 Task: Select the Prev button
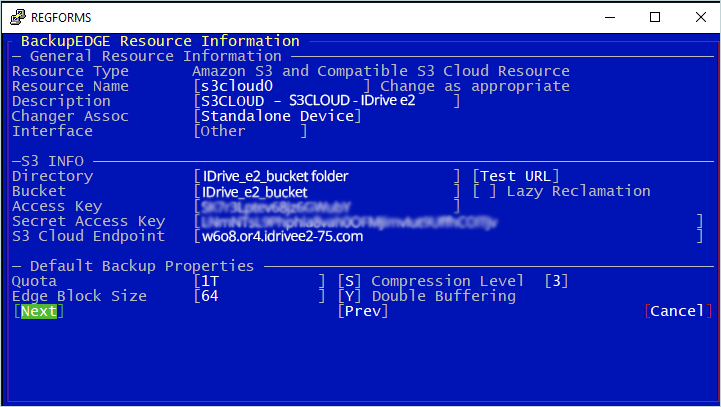pos(363,311)
